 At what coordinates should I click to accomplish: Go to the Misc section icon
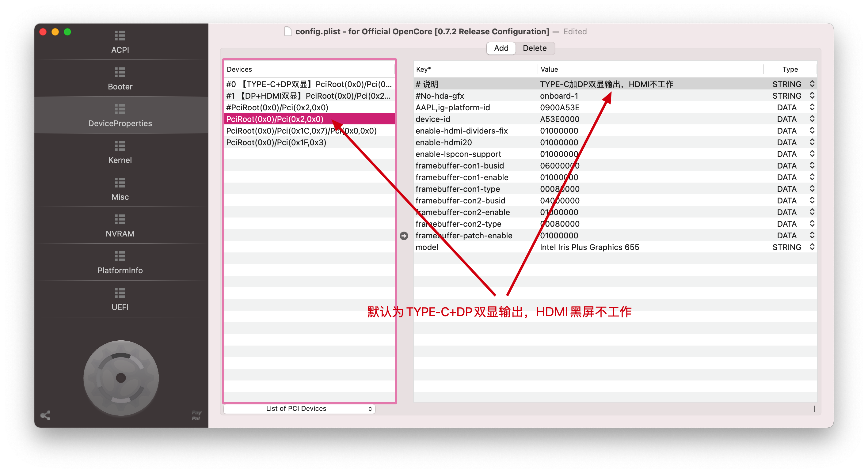coord(120,182)
